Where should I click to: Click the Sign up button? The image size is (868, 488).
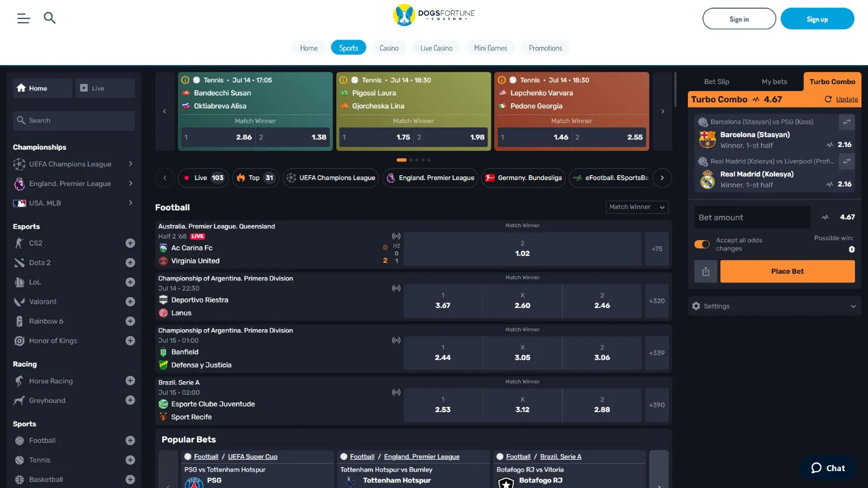(817, 19)
